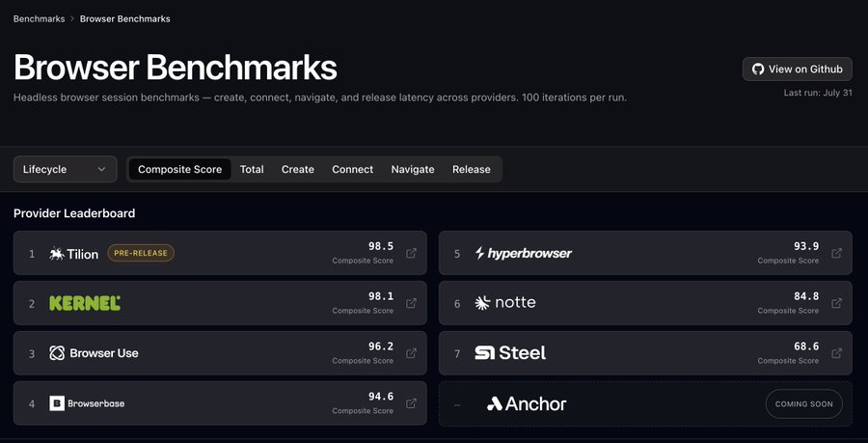Switch to the Create tab
The height and width of the screenshot is (443, 868).
click(298, 170)
